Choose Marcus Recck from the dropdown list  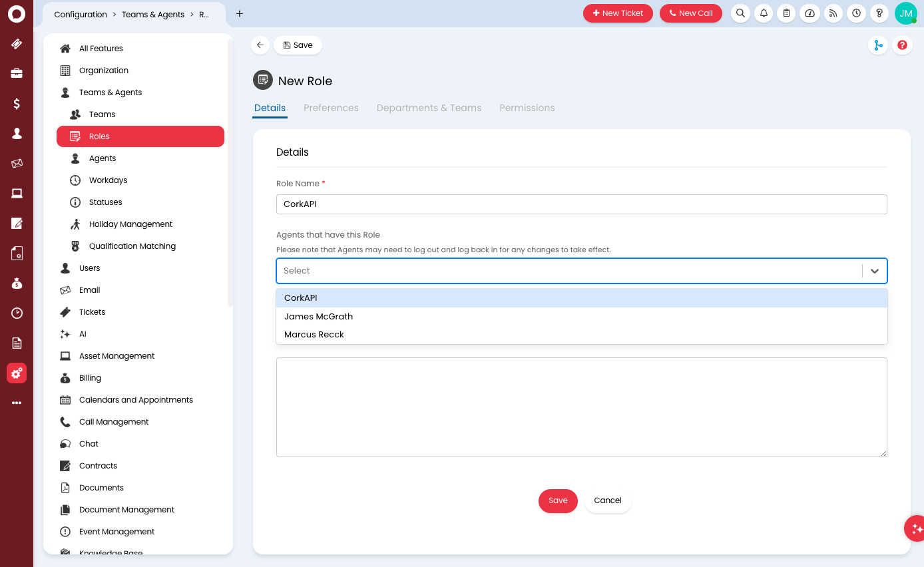point(581,335)
